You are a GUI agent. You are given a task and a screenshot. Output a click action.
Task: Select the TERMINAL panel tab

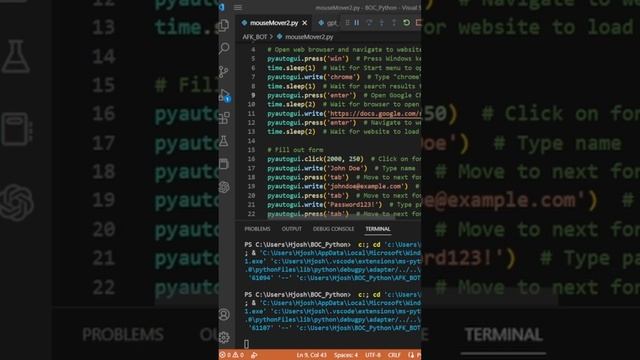pyautogui.click(x=378, y=229)
